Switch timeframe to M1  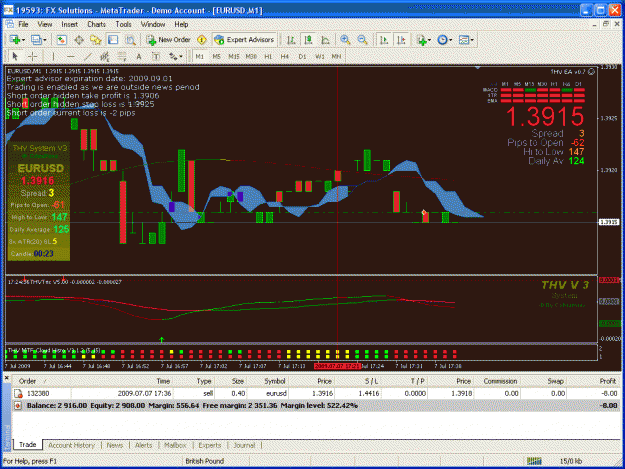click(200, 57)
